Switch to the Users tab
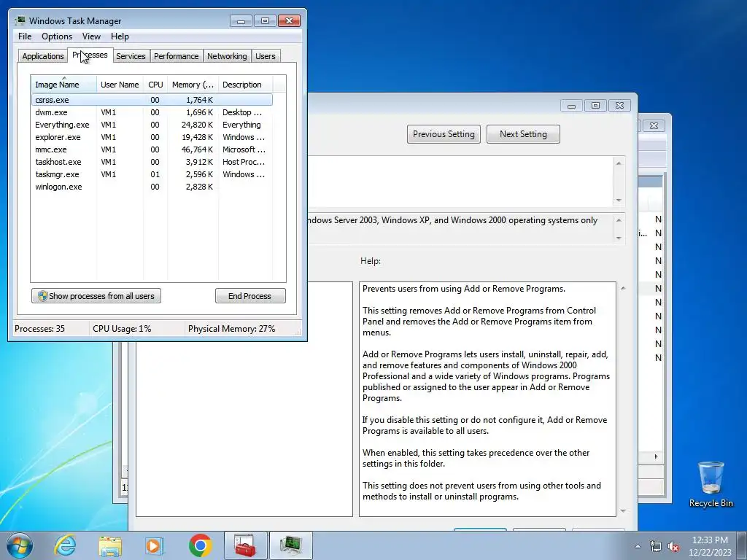Viewport: 747px width, 560px height. tap(265, 56)
